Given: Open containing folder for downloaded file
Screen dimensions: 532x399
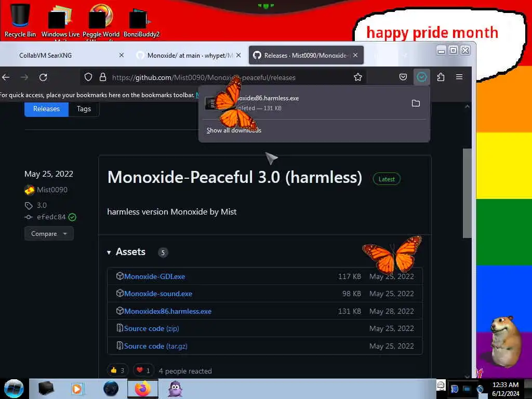Looking at the screenshot, I should 416,103.
